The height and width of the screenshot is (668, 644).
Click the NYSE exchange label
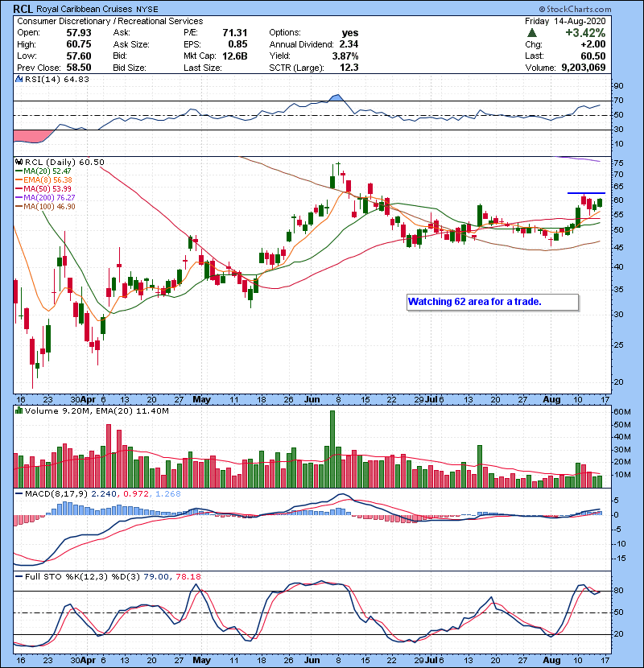pyautogui.click(x=147, y=10)
